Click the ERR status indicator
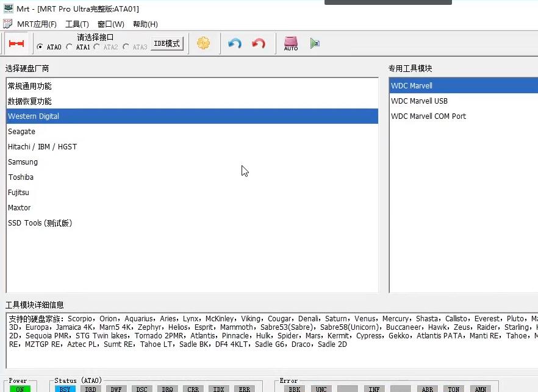Viewport: 538px width, 392px height. click(244, 389)
